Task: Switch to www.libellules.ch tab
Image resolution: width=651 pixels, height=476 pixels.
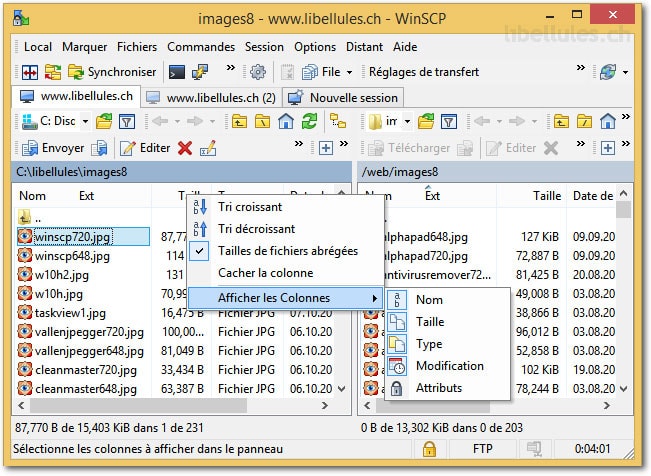Action: pyautogui.click(x=77, y=96)
